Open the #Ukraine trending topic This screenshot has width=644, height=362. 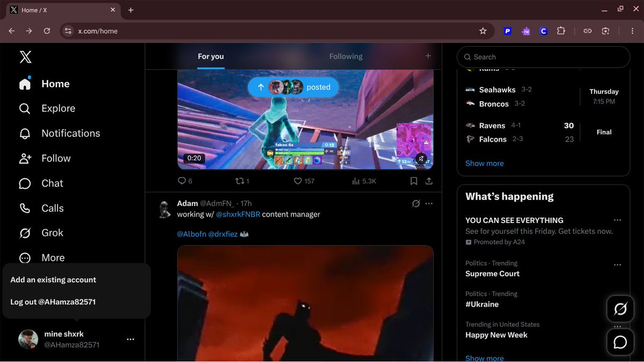pyautogui.click(x=482, y=304)
